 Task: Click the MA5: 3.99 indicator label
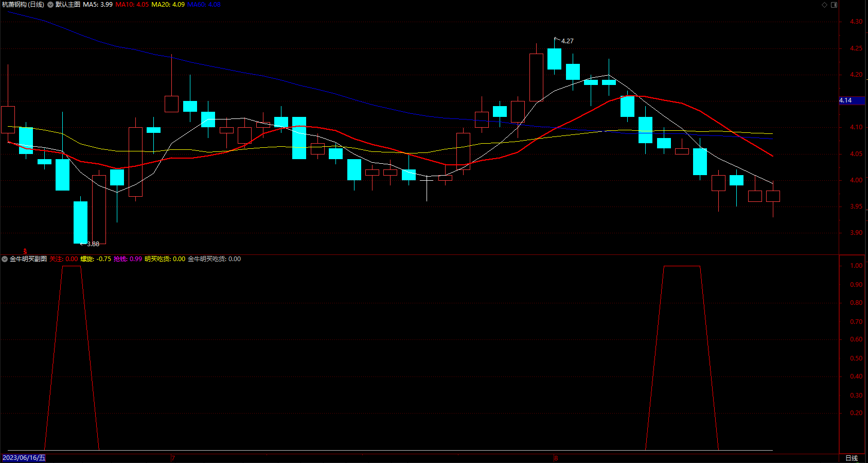(98, 5)
